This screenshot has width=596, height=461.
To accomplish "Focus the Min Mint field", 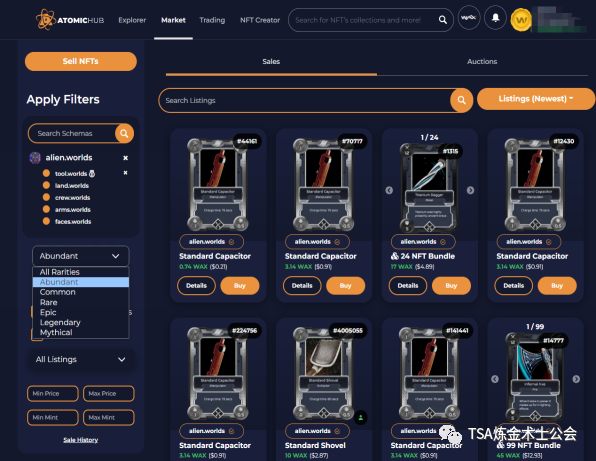I will point(53,417).
